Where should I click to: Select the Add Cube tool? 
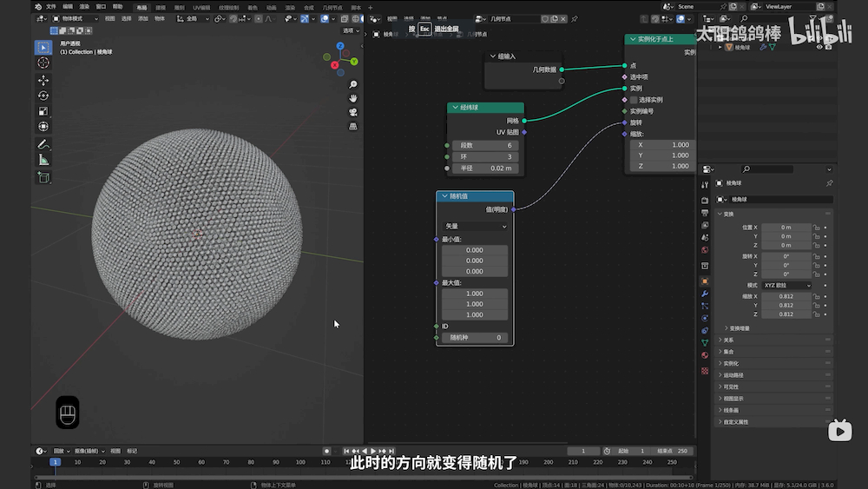point(43,178)
